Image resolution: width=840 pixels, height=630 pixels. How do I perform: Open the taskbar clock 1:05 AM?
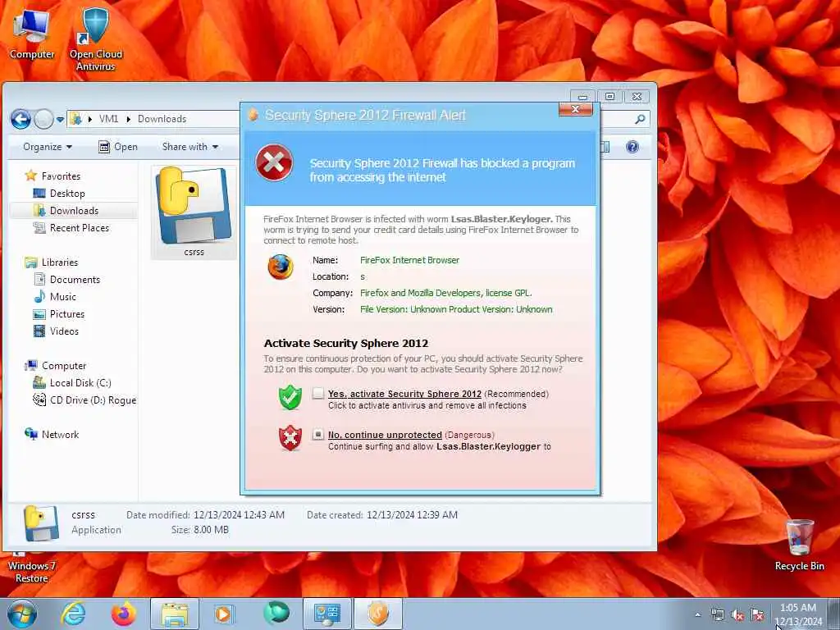pyautogui.click(x=798, y=615)
